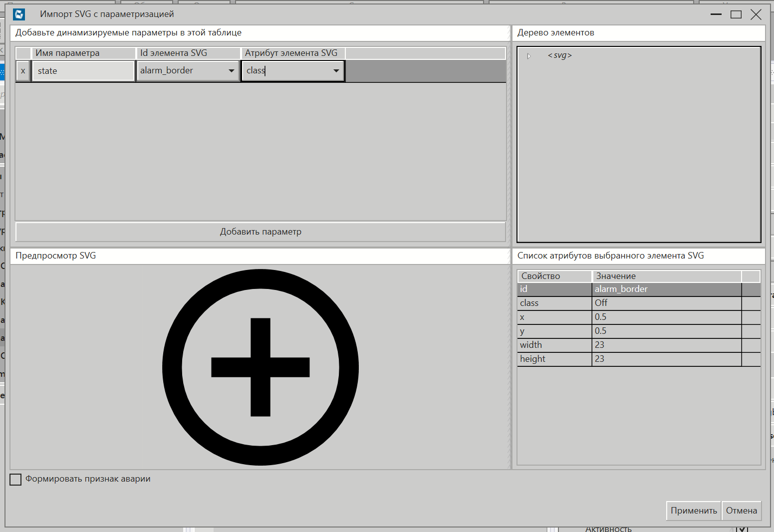
Task: Select the class attribute row
Action: (554, 303)
